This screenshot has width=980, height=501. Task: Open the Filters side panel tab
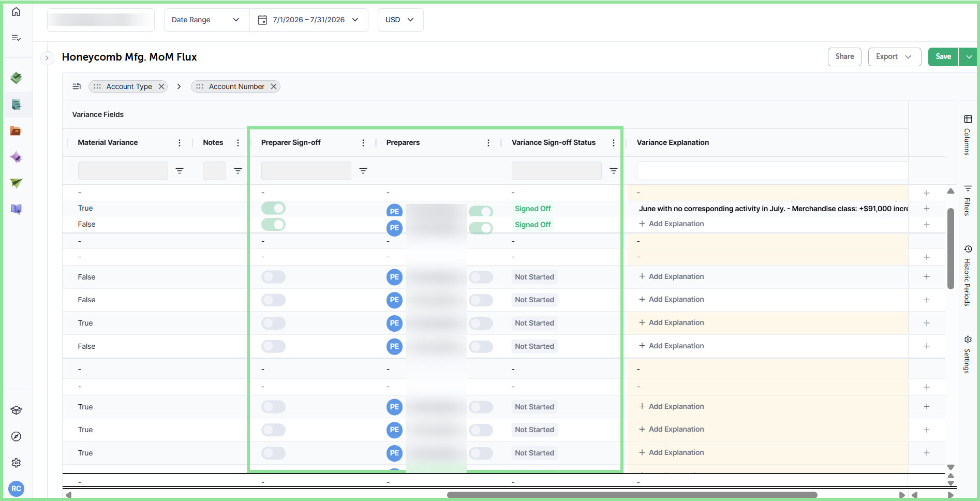click(x=968, y=200)
